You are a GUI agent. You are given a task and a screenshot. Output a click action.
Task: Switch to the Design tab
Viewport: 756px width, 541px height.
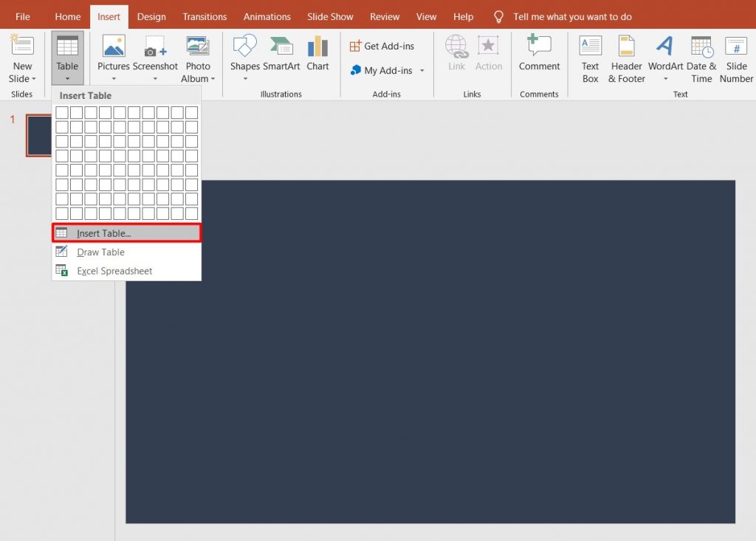coord(151,15)
